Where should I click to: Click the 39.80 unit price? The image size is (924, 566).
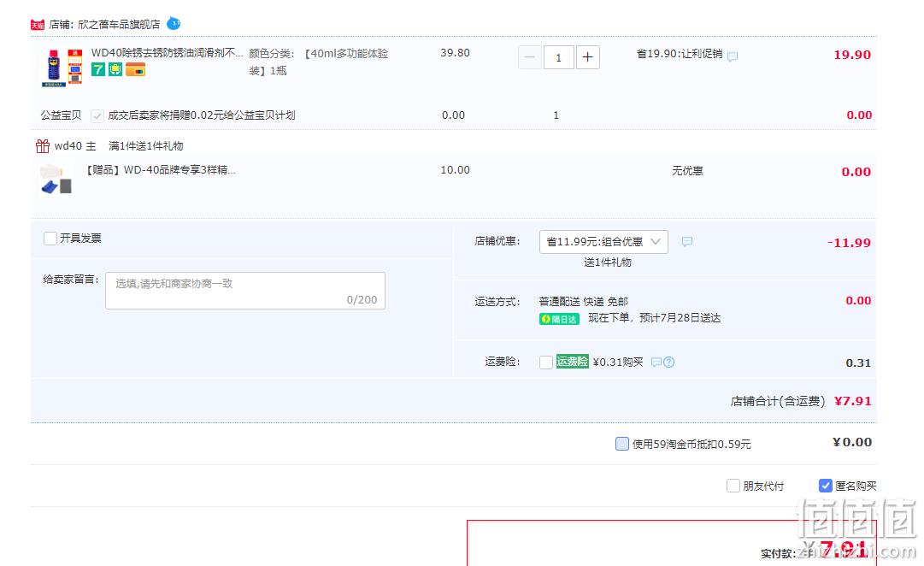click(x=455, y=52)
